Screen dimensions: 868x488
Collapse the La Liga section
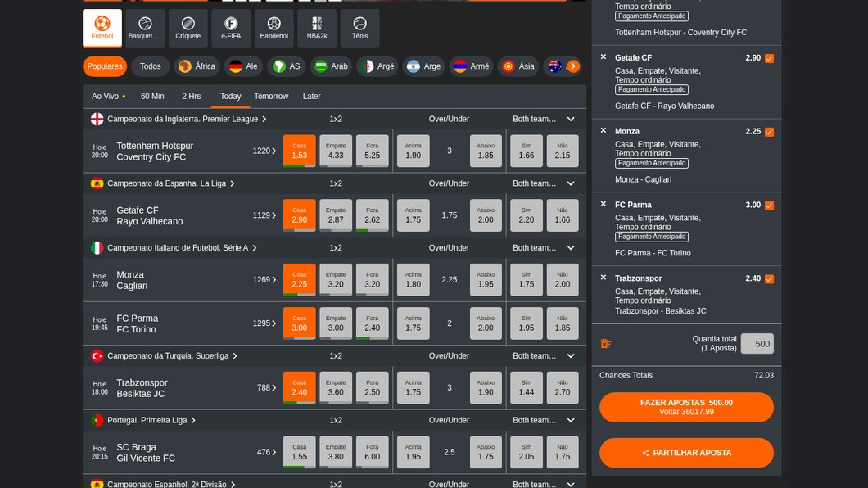(571, 183)
